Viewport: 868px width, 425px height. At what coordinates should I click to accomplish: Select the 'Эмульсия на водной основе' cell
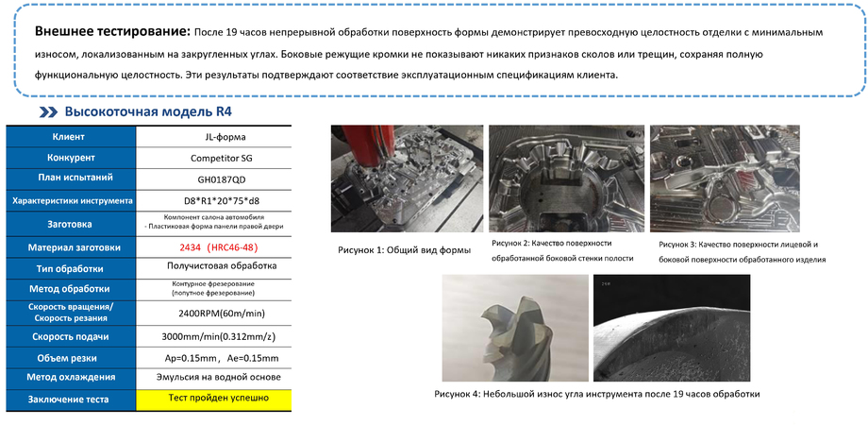(x=213, y=378)
